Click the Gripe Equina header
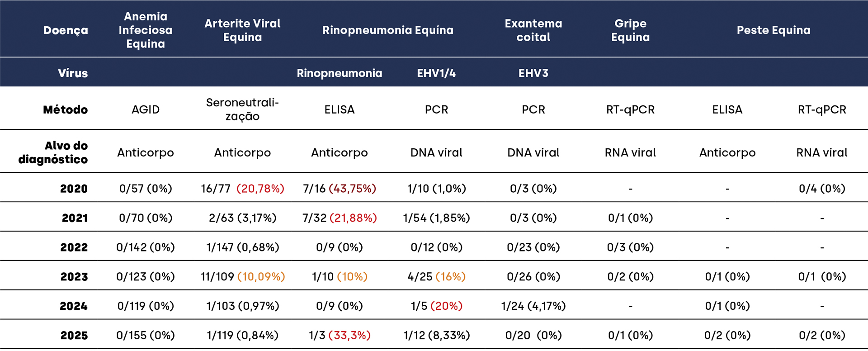 pyautogui.click(x=630, y=30)
